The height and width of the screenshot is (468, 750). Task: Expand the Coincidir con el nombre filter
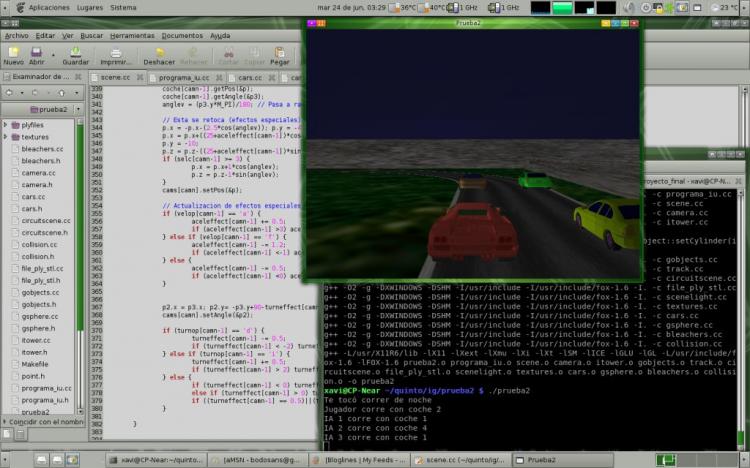pos(5,423)
